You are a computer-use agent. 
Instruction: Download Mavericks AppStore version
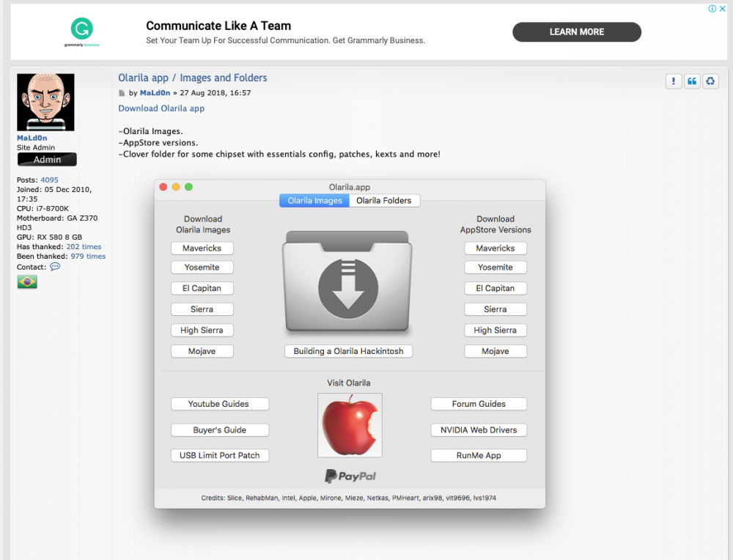click(x=496, y=248)
